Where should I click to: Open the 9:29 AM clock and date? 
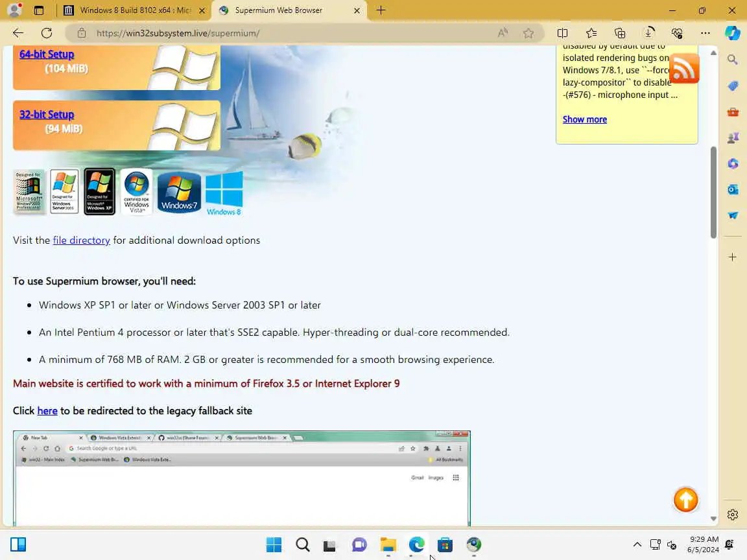click(703, 544)
